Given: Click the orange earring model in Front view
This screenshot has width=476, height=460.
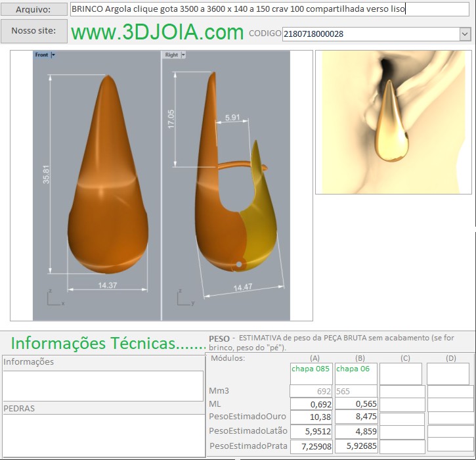Looking at the screenshot, I should point(107,197).
